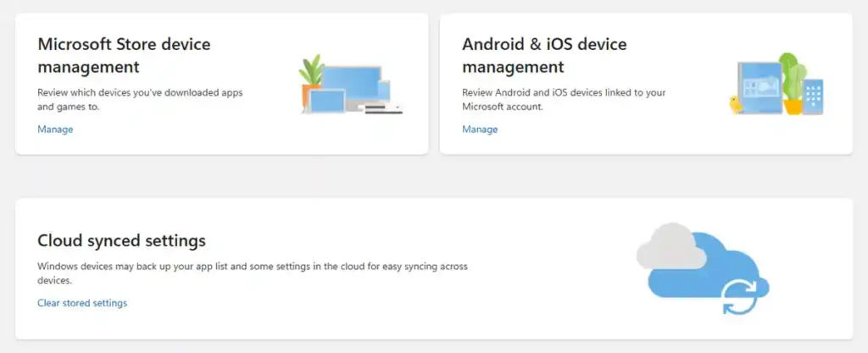The image size is (868, 353).
Task: Select the Android & iOS device management heading
Action: click(x=544, y=55)
